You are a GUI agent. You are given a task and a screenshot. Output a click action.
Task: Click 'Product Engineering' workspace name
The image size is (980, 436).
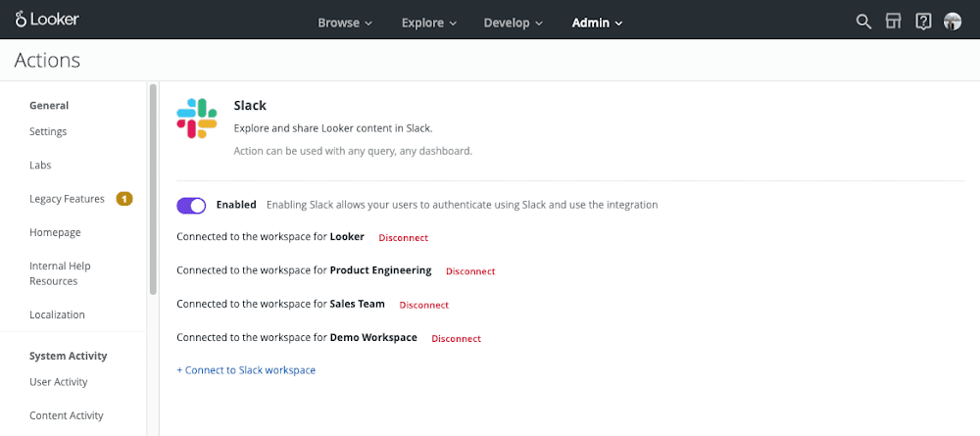[x=380, y=270]
